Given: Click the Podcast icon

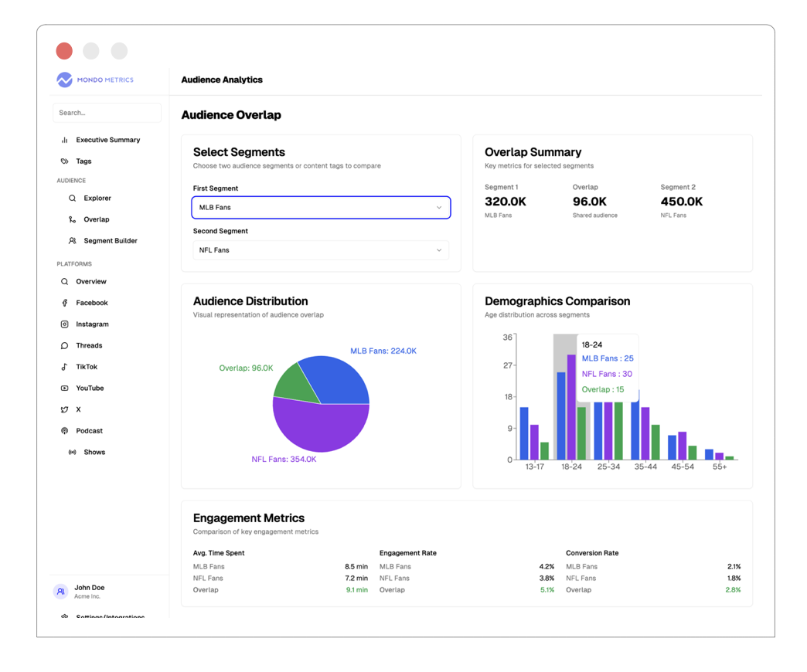Looking at the screenshot, I should (65, 431).
